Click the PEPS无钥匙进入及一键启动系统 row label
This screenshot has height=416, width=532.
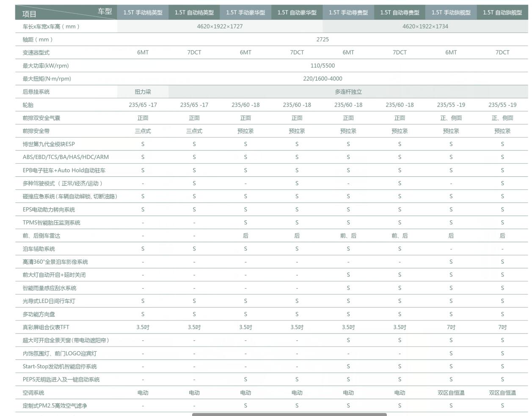coord(61,380)
